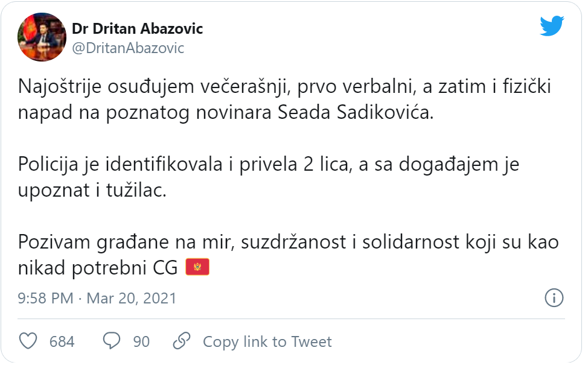The width and height of the screenshot is (588, 371).
Task: Visit the @DritanAbazovic handle link
Action: pos(128,48)
